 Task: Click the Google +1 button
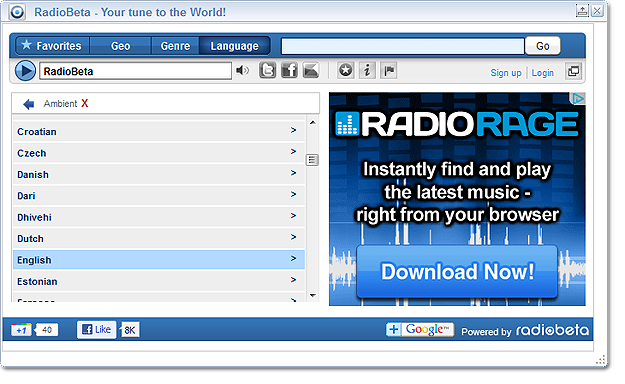tap(21, 330)
